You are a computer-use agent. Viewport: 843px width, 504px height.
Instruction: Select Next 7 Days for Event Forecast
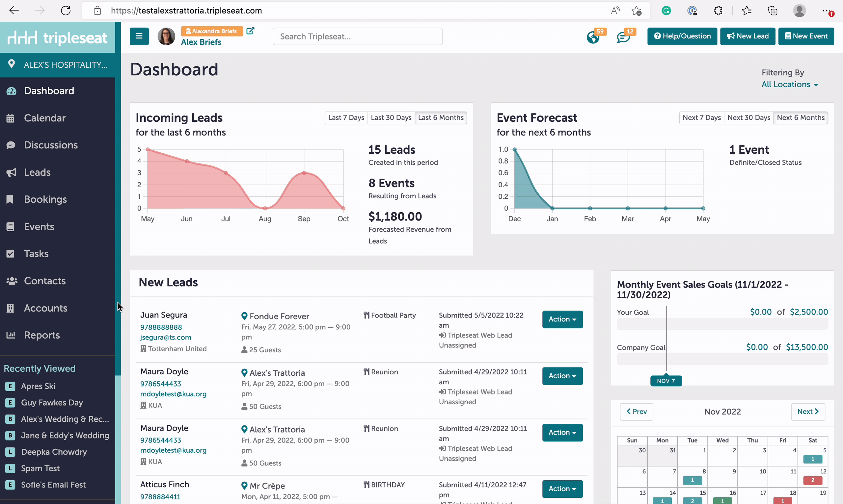click(x=702, y=118)
